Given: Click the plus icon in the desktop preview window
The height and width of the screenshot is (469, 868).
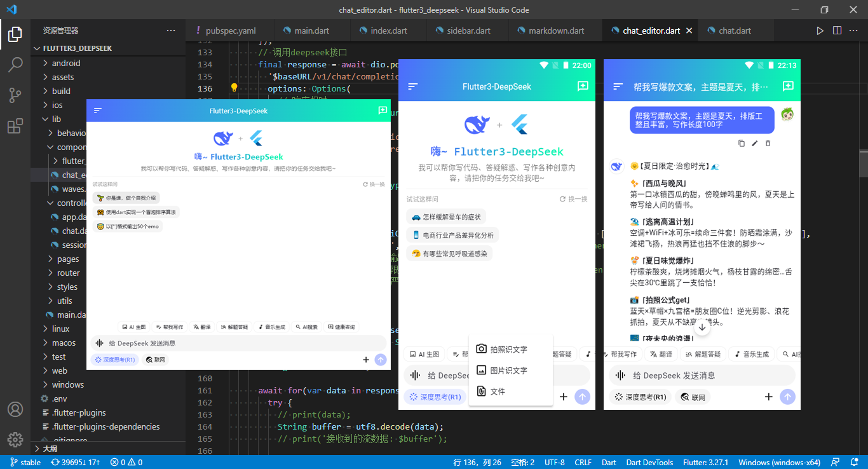Looking at the screenshot, I should [366, 360].
